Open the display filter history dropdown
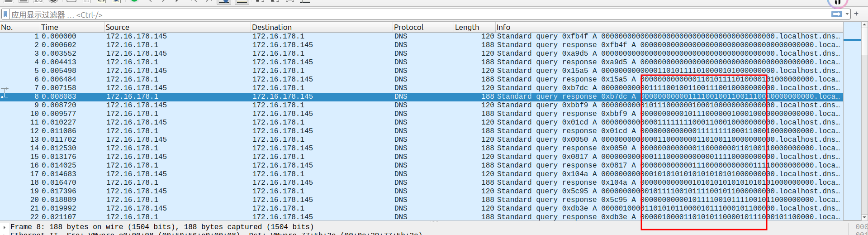 [x=847, y=14]
